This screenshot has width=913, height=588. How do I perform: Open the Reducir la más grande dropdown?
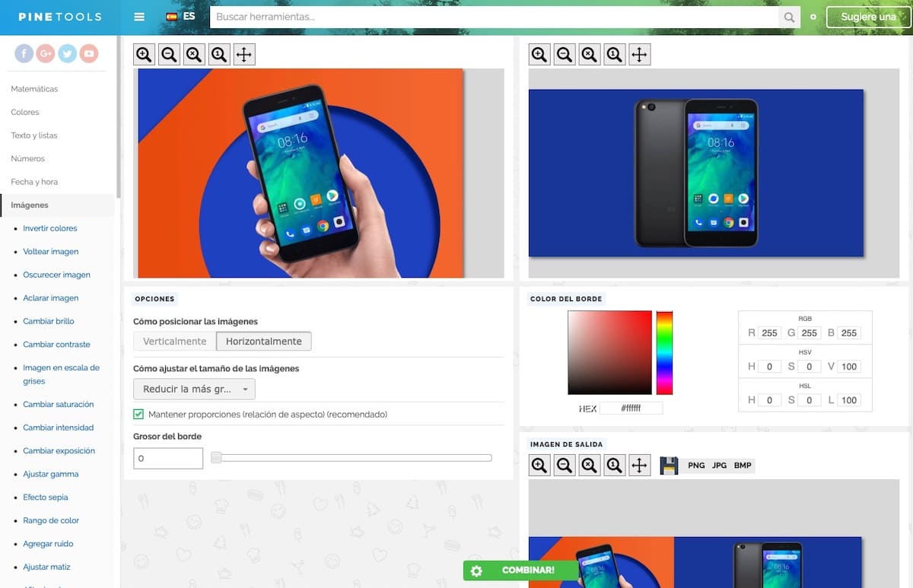pyautogui.click(x=194, y=389)
